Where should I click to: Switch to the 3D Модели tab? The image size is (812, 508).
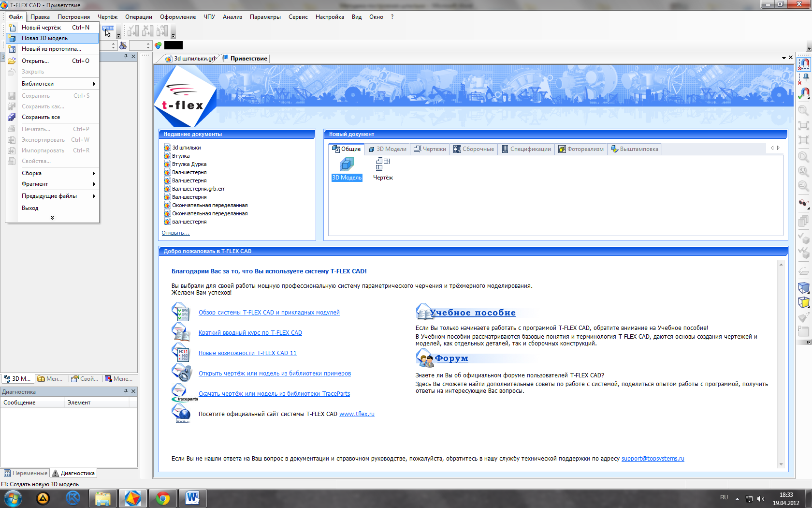(x=388, y=149)
